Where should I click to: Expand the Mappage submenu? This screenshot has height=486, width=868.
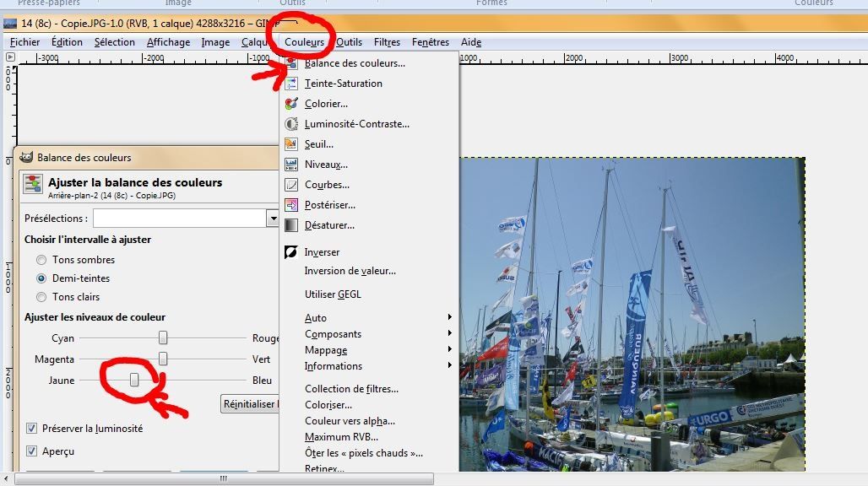pyautogui.click(x=449, y=349)
